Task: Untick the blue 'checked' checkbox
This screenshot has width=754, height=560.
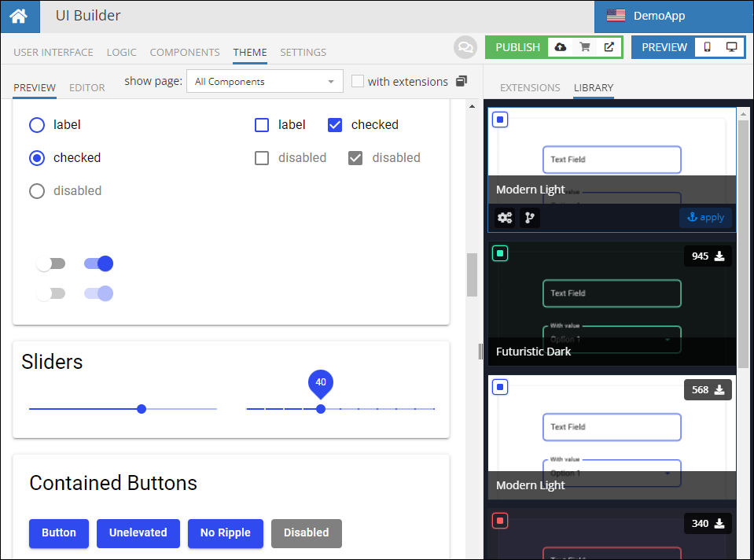Action: click(335, 125)
